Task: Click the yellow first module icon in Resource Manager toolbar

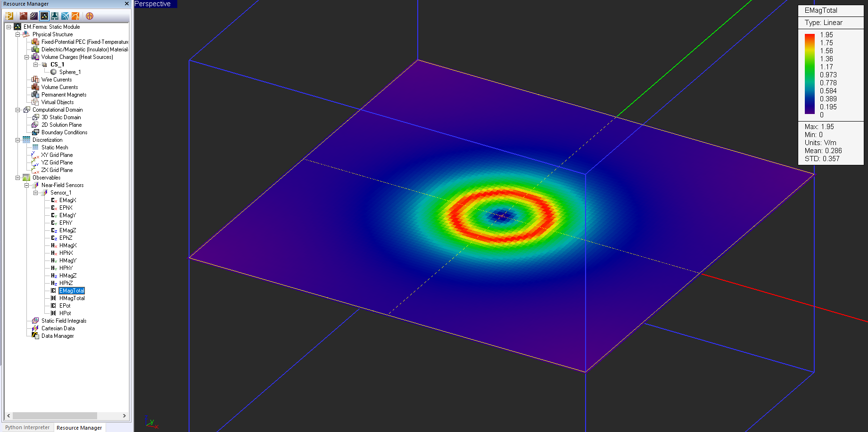Action: point(9,16)
